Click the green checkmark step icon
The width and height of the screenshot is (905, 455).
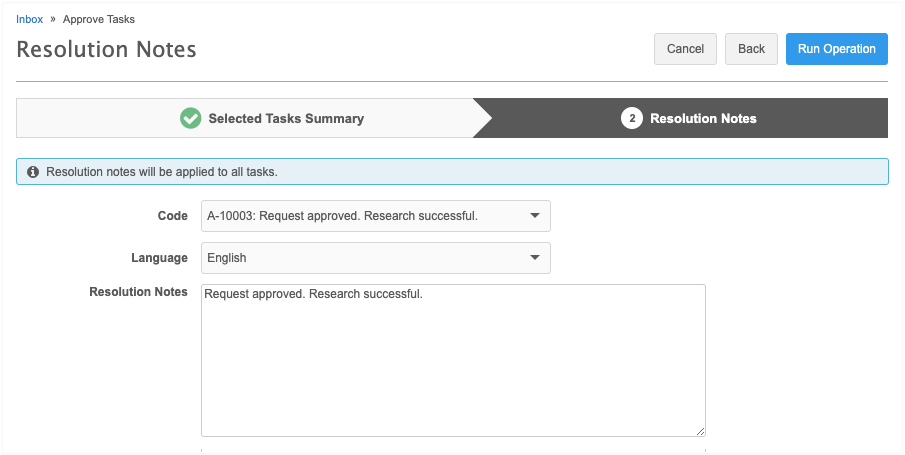coord(190,118)
